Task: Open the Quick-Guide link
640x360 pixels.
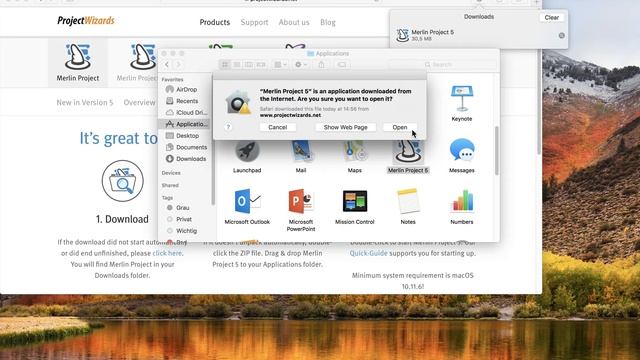Action: pyautogui.click(x=368, y=253)
